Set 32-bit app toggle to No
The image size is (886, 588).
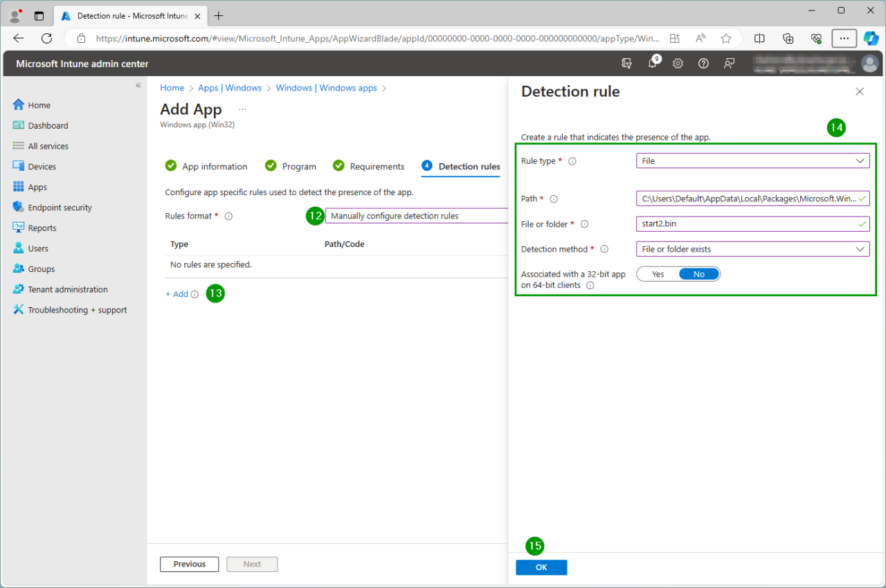point(698,275)
